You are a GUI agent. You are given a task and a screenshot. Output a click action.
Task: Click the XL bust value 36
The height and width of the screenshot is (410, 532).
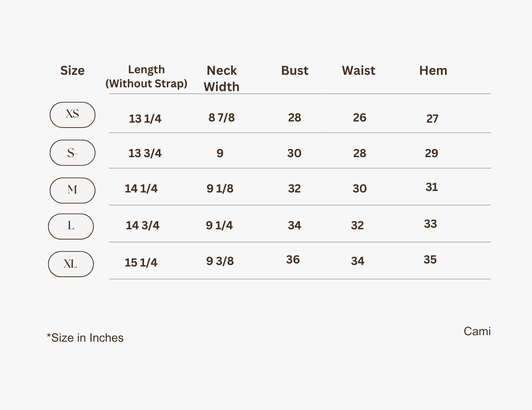pyautogui.click(x=293, y=260)
